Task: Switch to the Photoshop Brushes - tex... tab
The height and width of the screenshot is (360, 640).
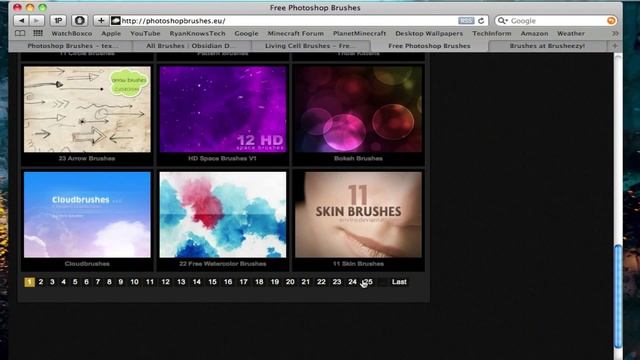Action: point(73,46)
